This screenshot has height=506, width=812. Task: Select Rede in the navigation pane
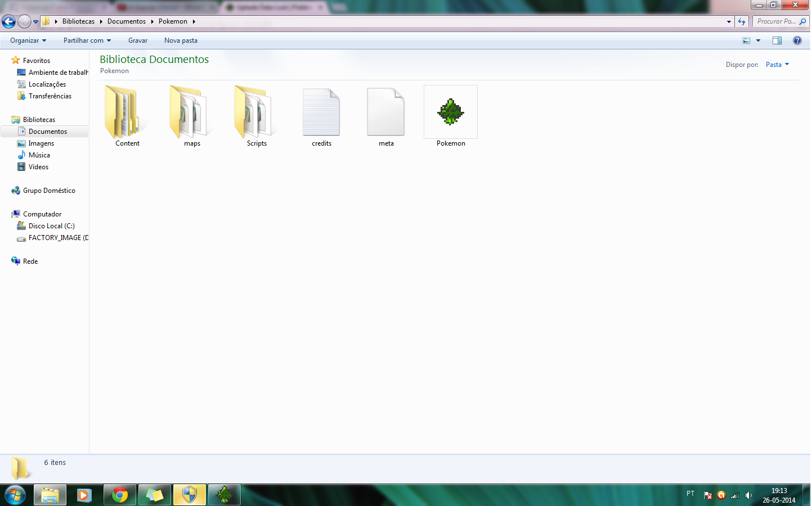coord(30,261)
